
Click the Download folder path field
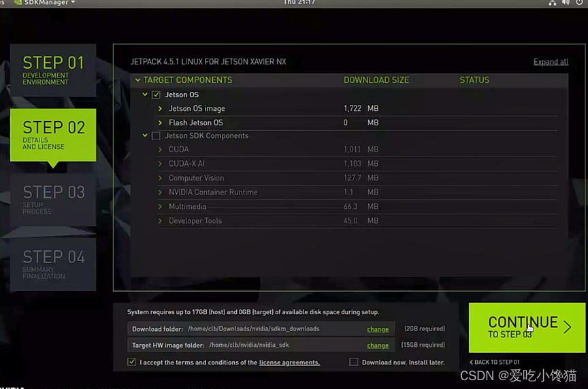(x=261, y=328)
